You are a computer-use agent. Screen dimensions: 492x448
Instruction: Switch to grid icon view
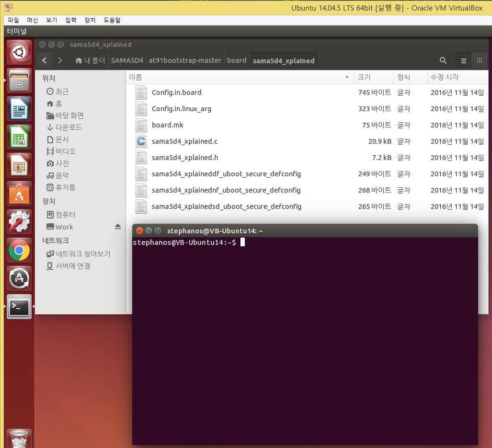pyautogui.click(x=479, y=60)
